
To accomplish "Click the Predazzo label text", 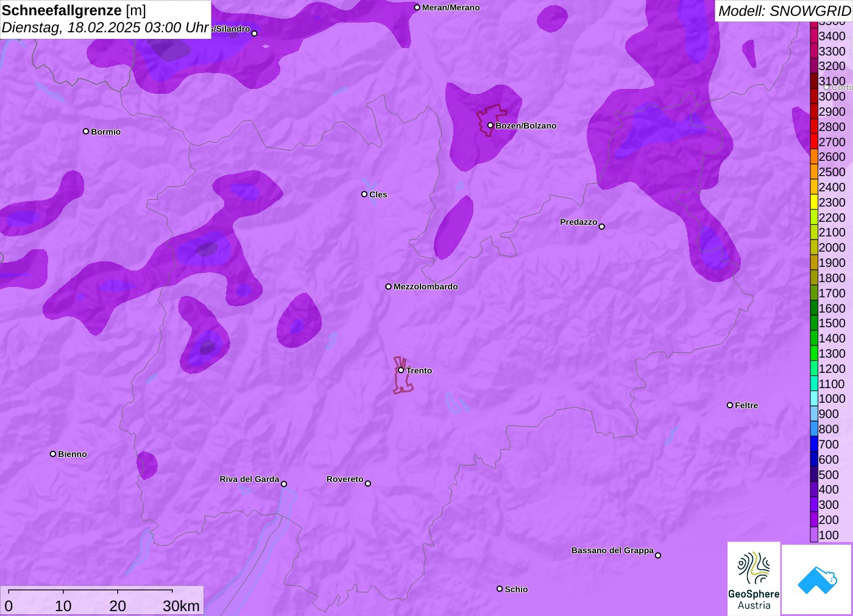I will pos(579,222).
